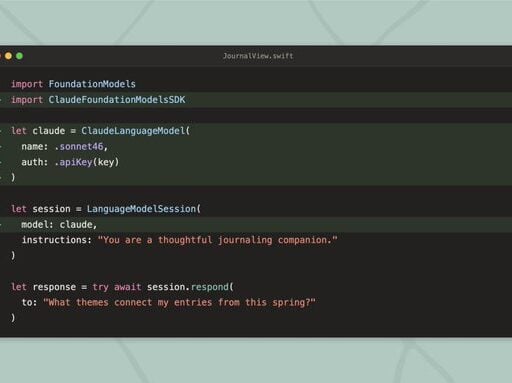
Task: Click the 'try' keyword
Action: [x=100, y=287]
